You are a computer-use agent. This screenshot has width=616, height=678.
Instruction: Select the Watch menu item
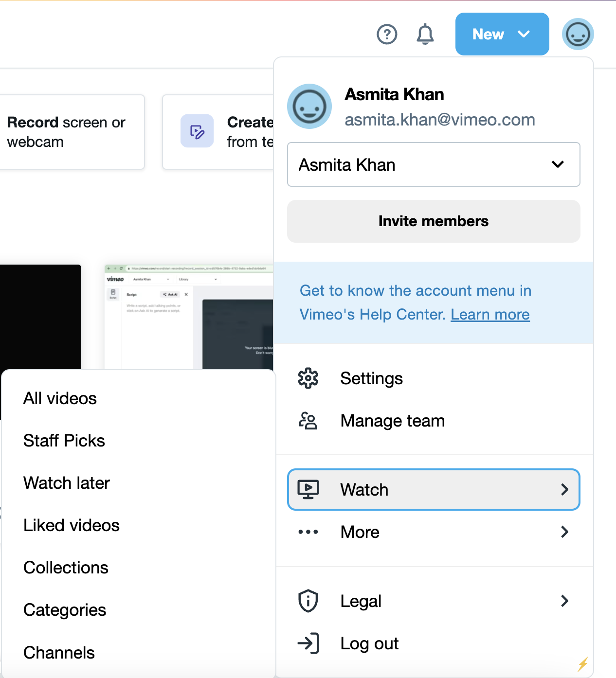434,489
